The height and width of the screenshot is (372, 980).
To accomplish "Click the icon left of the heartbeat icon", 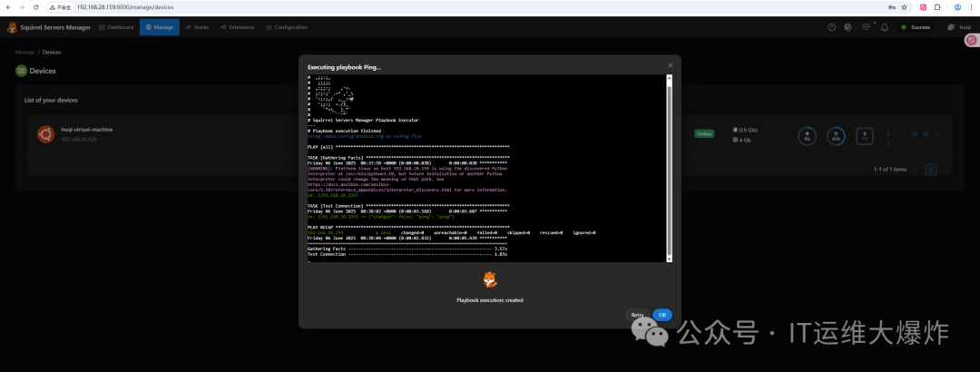I will pyautogui.click(x=848, y=27).
